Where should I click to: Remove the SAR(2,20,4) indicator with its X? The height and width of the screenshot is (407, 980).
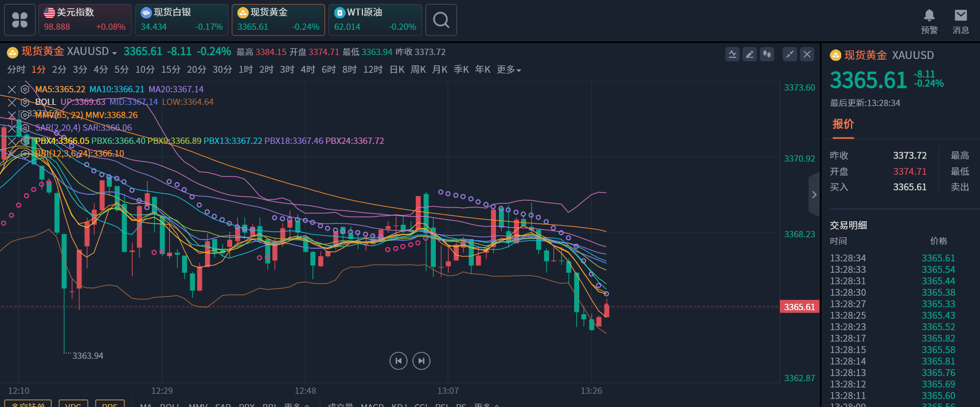point(11,128)
